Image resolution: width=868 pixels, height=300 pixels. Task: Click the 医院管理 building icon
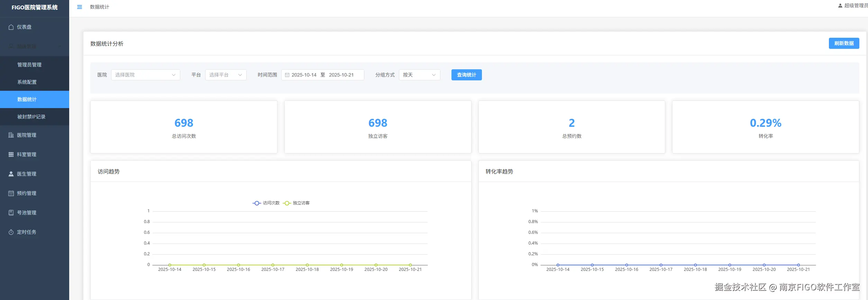tap(11, 135)
